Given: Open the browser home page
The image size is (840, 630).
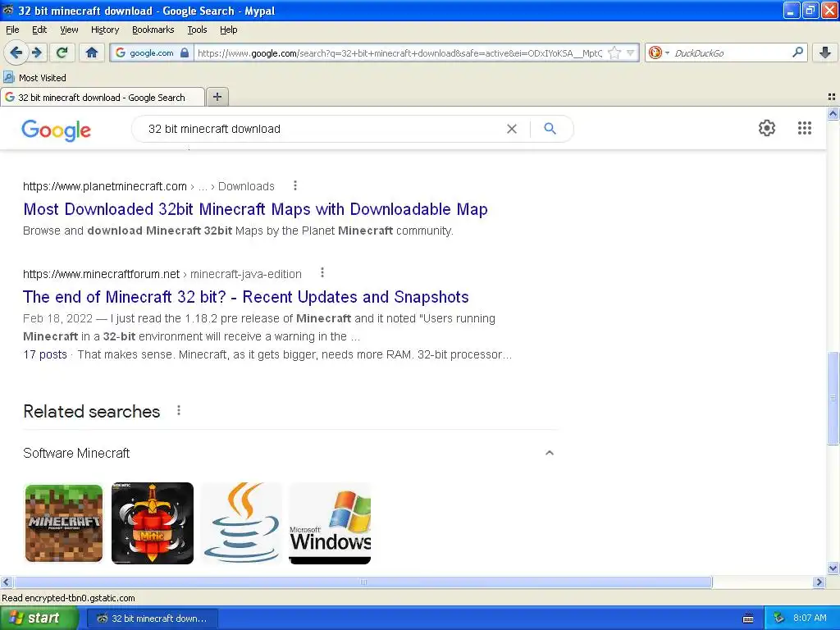Looking at the screenshot, I should (x=92, y=52).
